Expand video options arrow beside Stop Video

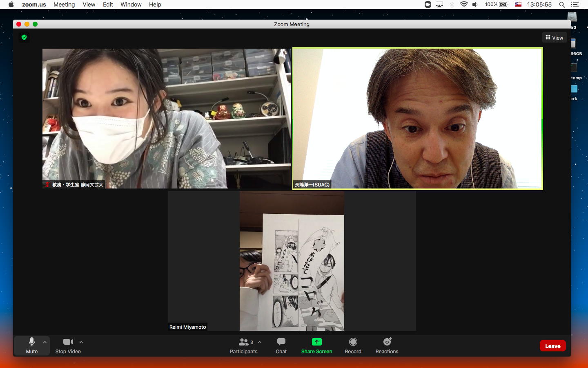(81, 342)
